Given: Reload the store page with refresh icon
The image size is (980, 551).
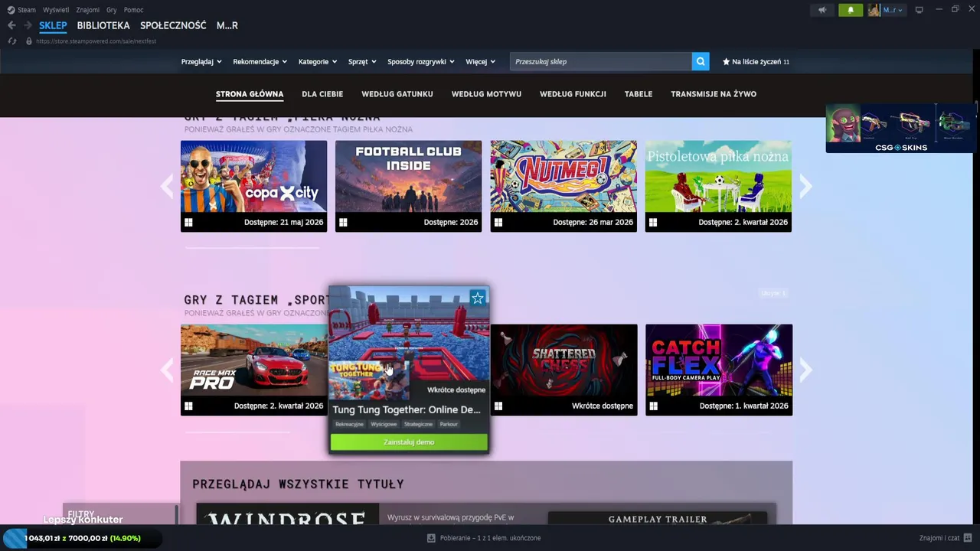Looking at the screenshot, I should tap(12, 41).
